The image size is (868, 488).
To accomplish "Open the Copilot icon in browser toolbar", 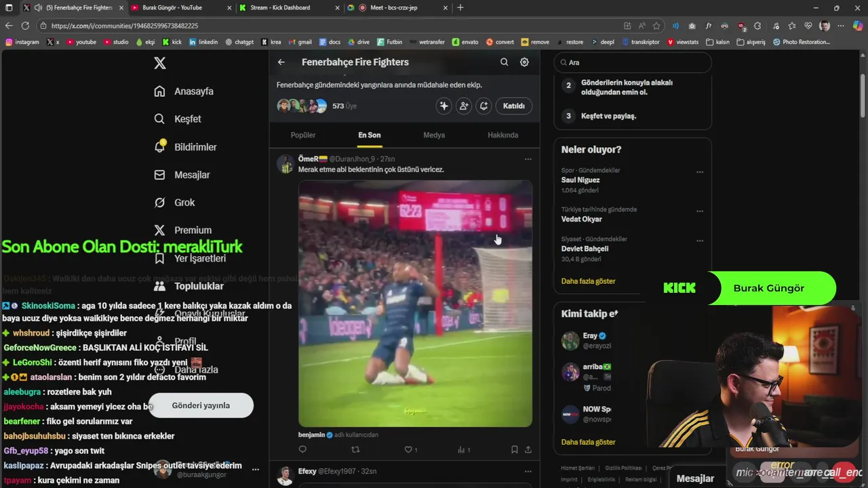I will coord(858,26).
